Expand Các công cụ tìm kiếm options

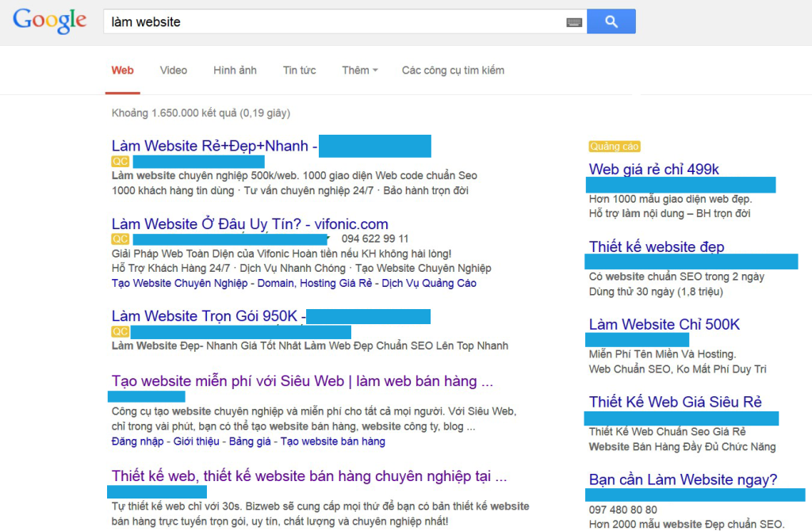[x=452, y=70]
